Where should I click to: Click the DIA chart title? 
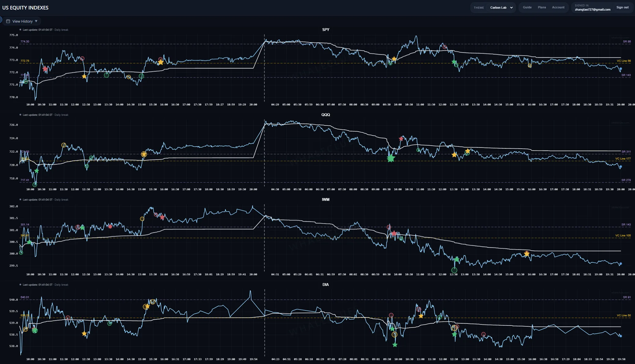click(325, 284)
